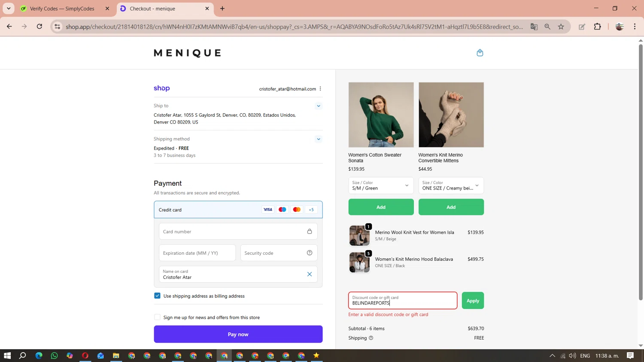This screenshot has width=644, height=362.
Task: Focus the Expiration date field
Action: 197,253
